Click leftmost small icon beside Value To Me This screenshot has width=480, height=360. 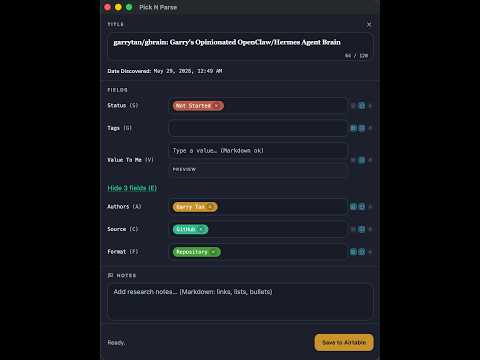click(353, 160)
